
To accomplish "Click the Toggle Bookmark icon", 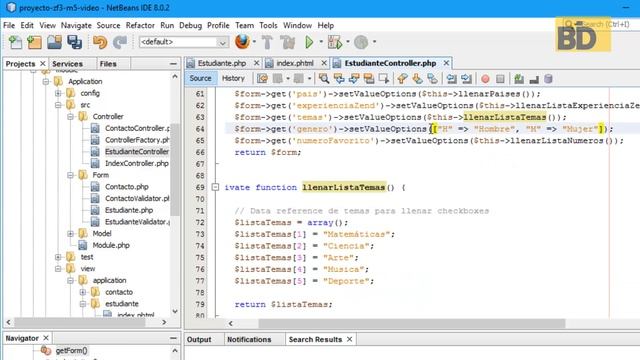I will (432, 78).
